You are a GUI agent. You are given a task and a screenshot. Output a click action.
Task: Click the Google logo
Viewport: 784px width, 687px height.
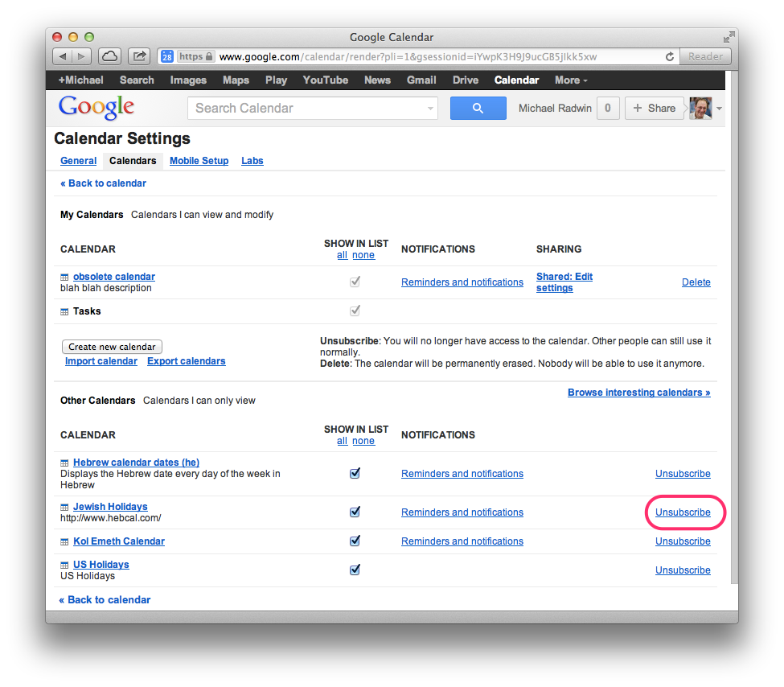[x=96, y=106]
